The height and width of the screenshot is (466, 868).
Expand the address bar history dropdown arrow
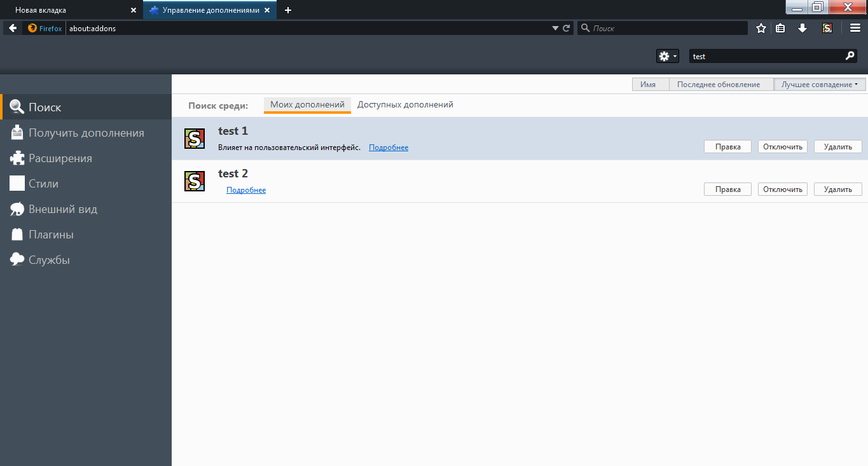(555, 28)
